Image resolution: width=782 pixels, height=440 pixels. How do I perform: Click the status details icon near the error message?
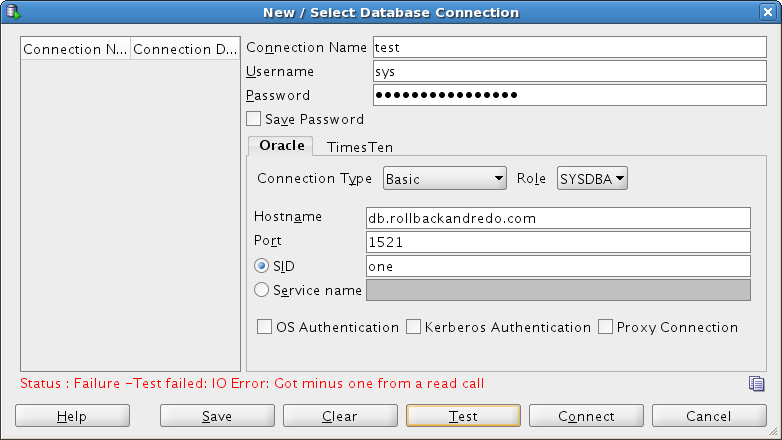click(757, 384)
